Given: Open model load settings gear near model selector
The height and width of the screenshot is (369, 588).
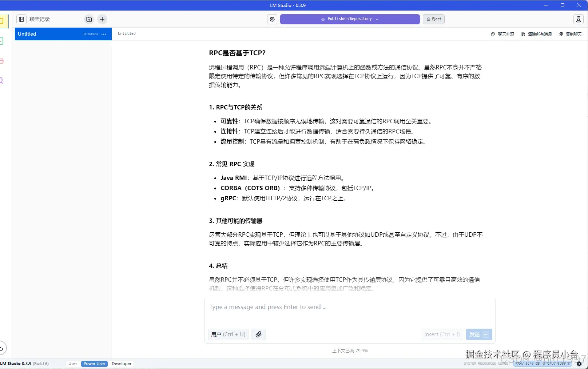Looking at the screenshot, I should tap(272, 19).
